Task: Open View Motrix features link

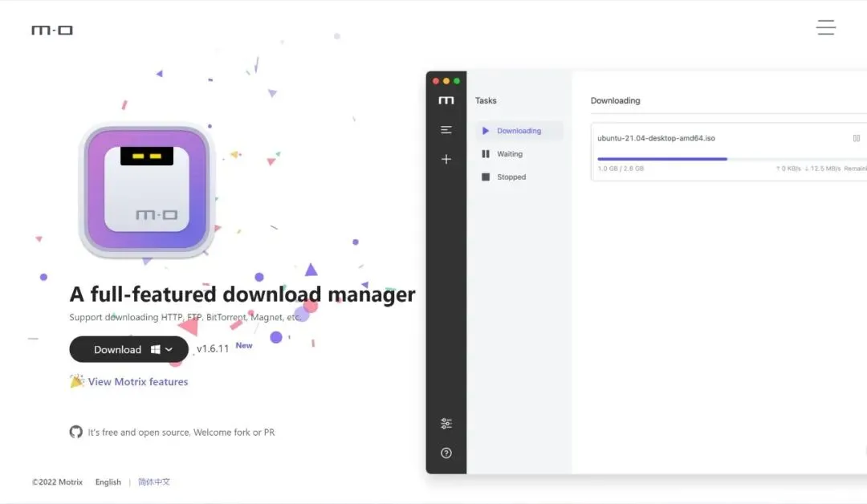Action: [x=138, y=382]
